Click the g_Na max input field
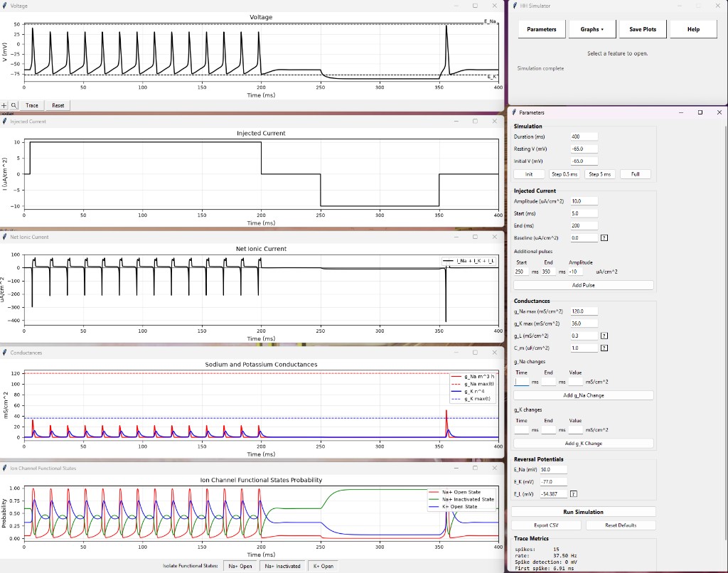 (584, 311)
